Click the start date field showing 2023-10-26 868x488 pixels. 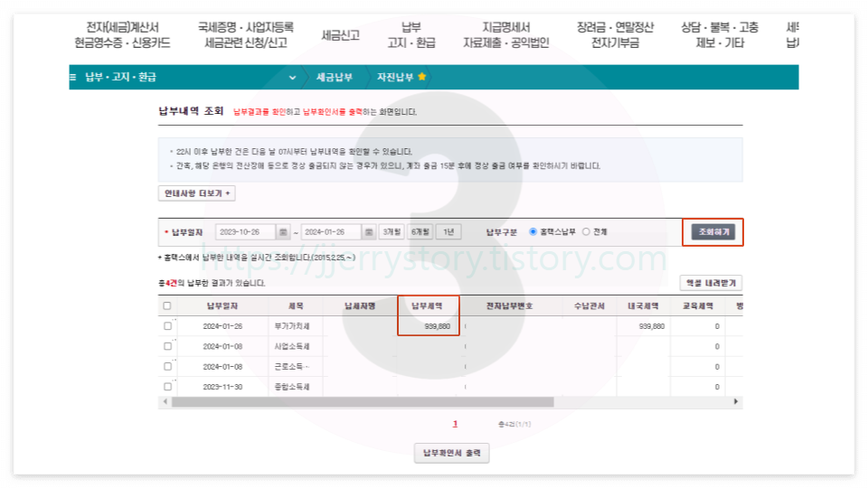point(245,232)
